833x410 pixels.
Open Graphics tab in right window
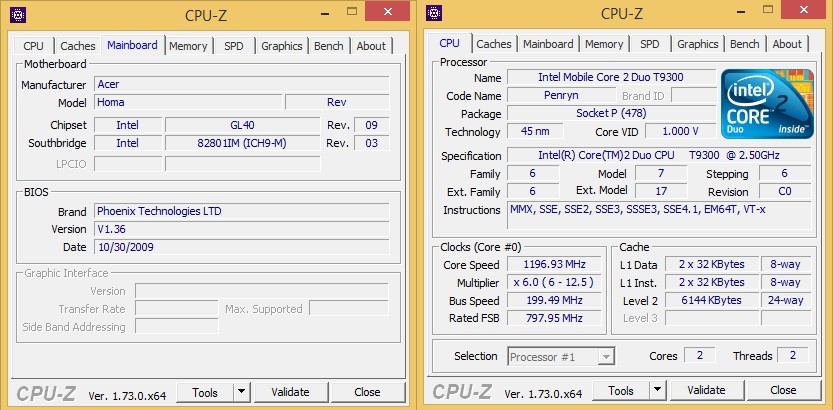click(698, 44)
